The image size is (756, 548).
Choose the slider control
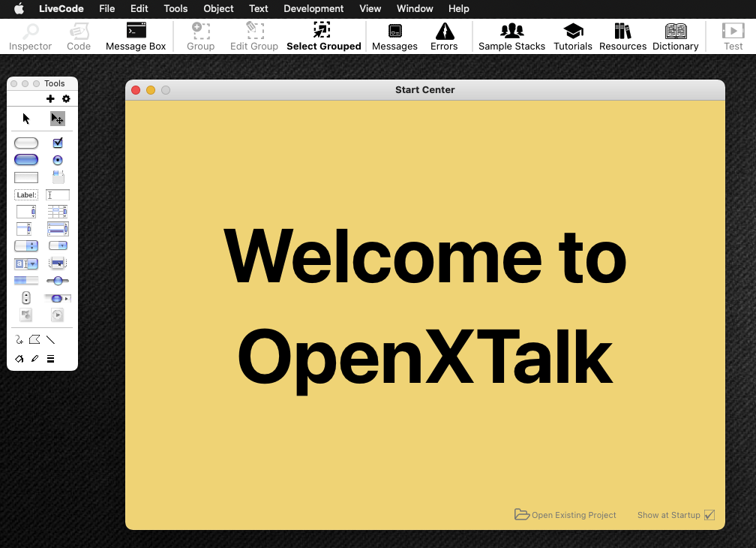coord(57,280)
